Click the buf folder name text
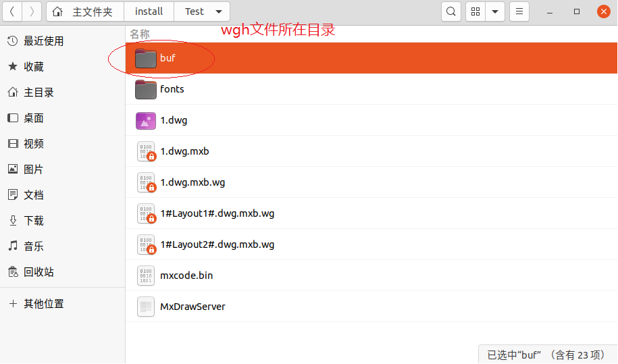This screenshot has height=364, width=618. [168, 58]
